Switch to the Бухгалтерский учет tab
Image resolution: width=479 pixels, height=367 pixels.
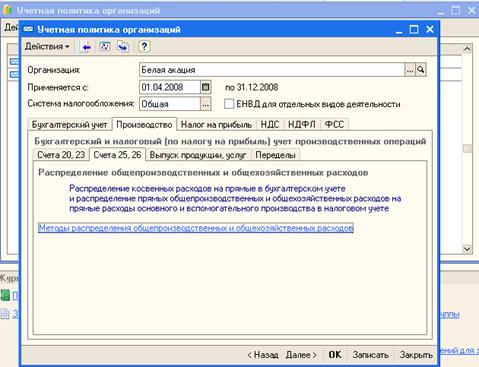(x=70, y=125)
